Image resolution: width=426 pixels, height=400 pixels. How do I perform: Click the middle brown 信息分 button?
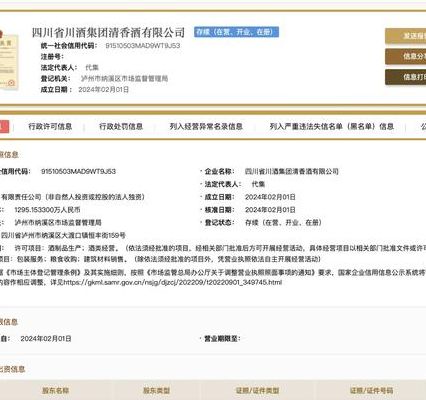point(406,56)
